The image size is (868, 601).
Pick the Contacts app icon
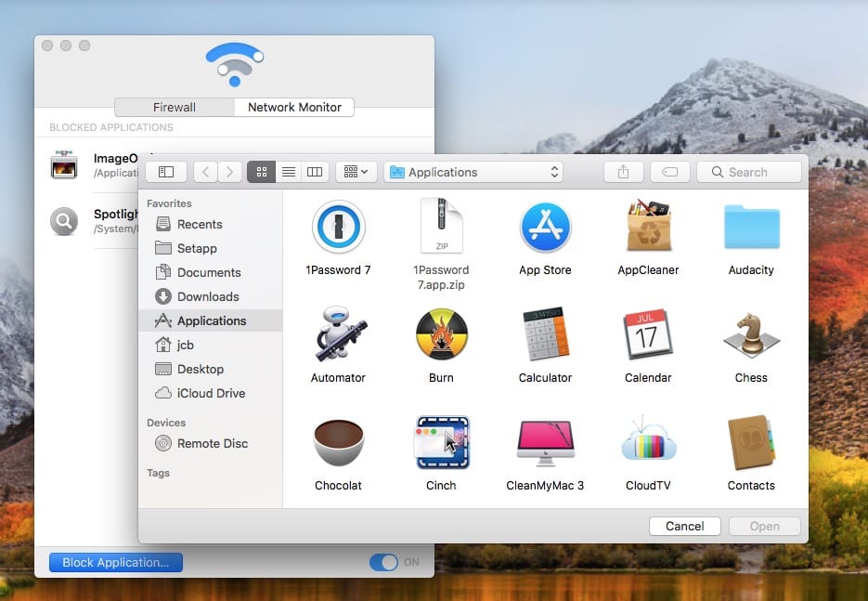[751, 442]
